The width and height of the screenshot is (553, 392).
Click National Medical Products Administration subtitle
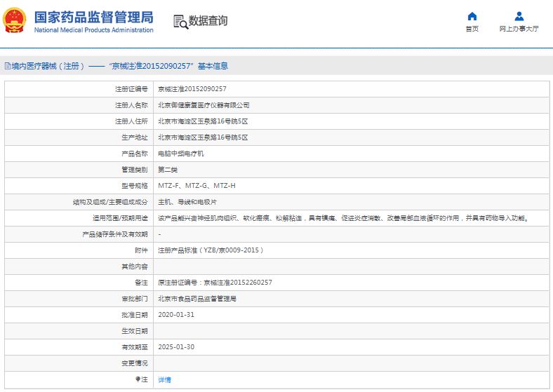93,30
